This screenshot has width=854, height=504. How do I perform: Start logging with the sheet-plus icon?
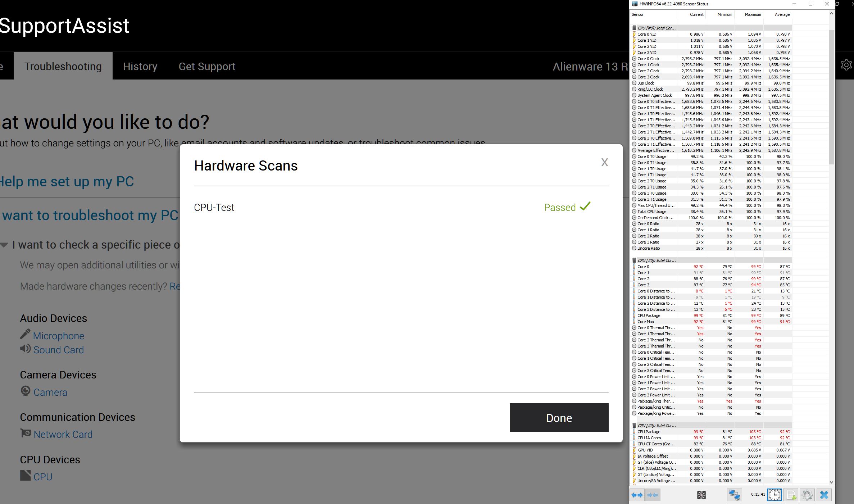791,495
